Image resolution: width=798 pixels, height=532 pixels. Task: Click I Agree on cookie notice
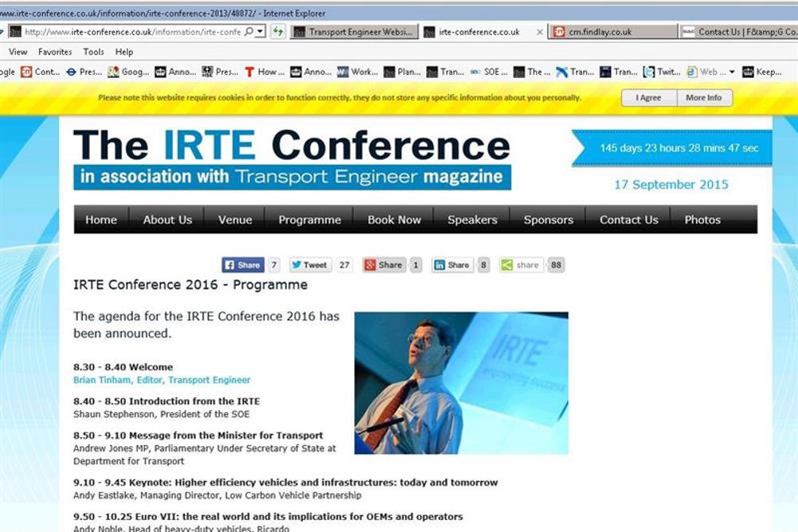pyautogui.click(x=649, y=98)
